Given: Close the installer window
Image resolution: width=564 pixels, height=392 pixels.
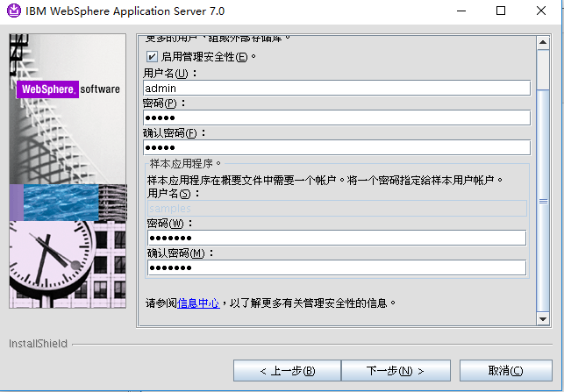Looking at the screenshot, I should (541, 11).
